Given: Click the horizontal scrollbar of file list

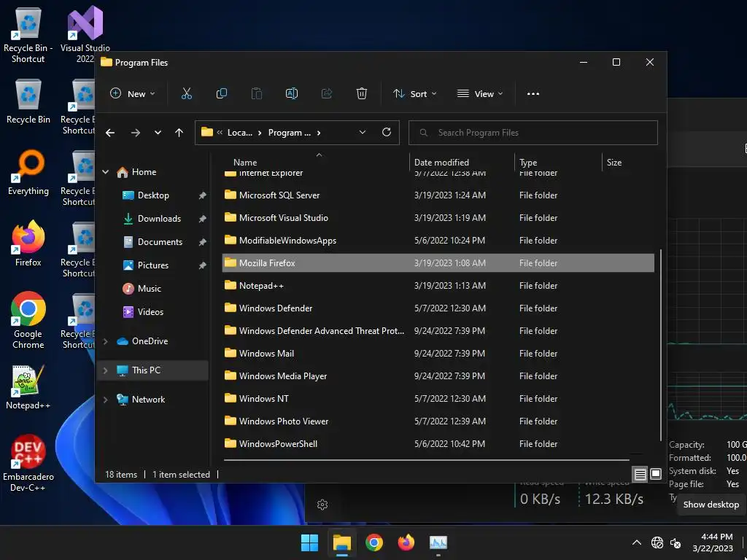Looking at the screenshot, I should (426, 461).
